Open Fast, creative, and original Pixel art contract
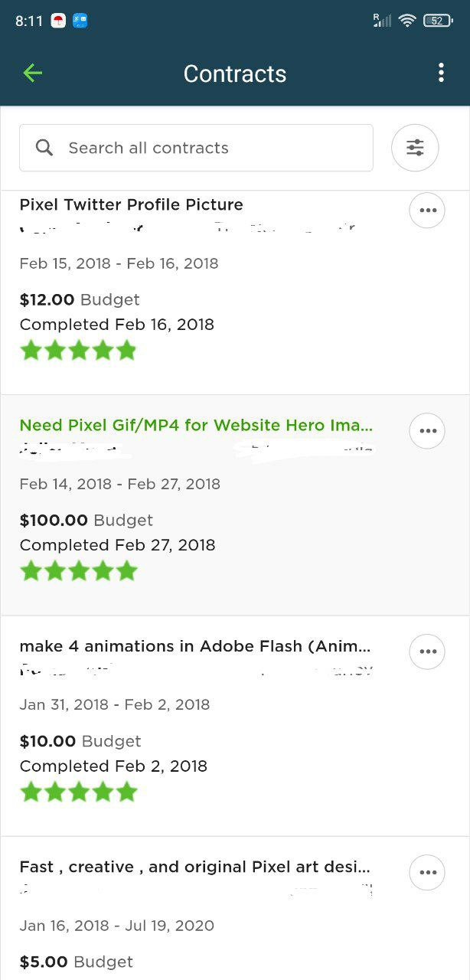Viewport: 470px width, 980px height. (195, 867)
